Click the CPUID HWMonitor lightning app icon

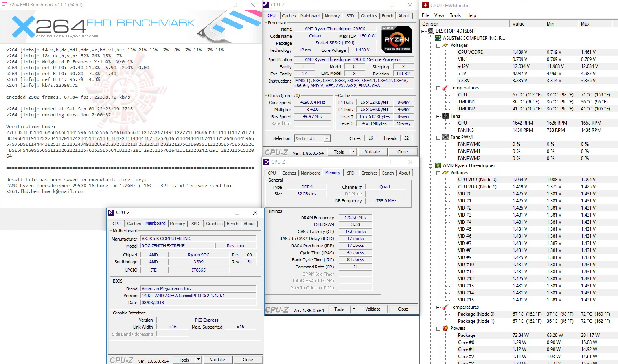(425, 5)
